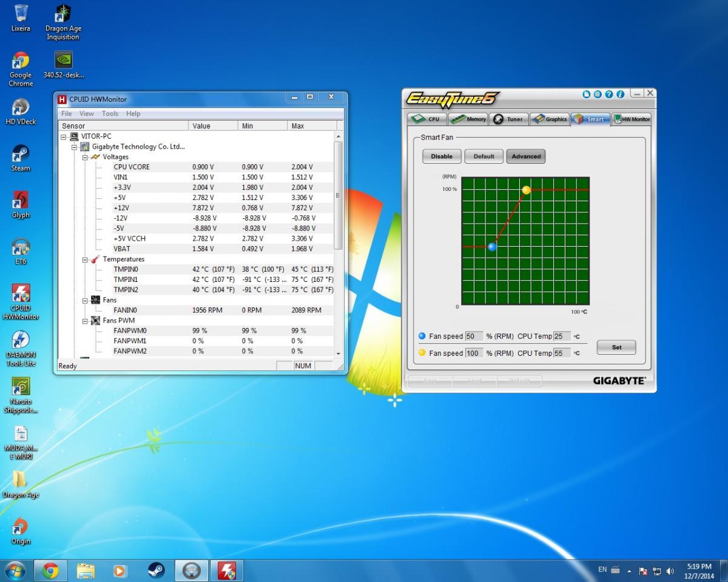728x582 pixels.
Task: Switch to the Memory tab in EasyTune6
Action: click(468, 119)
